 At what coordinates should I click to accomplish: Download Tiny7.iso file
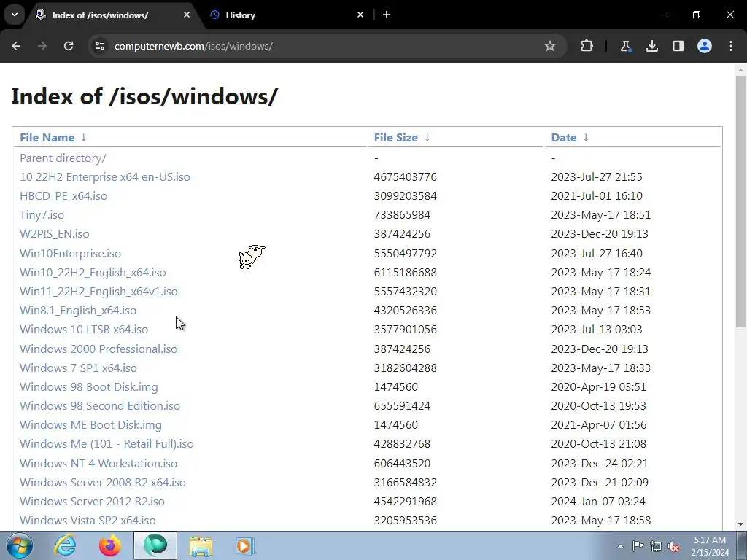[x=42, y=215]
